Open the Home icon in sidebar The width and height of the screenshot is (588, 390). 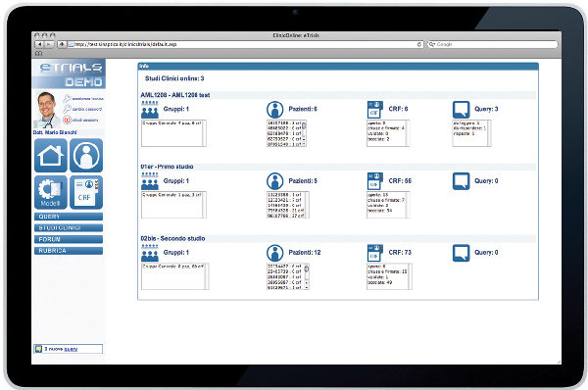51,155
